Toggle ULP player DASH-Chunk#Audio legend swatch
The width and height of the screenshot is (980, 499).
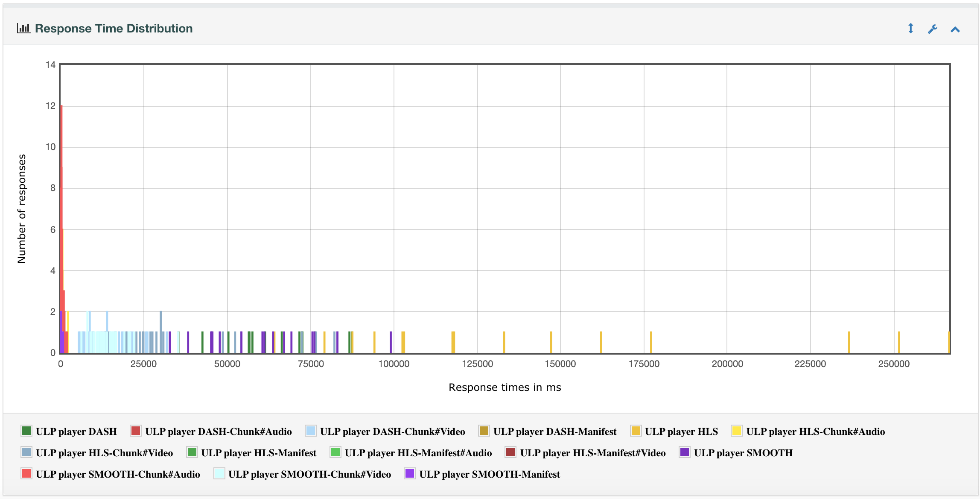[x=136, y=431]
